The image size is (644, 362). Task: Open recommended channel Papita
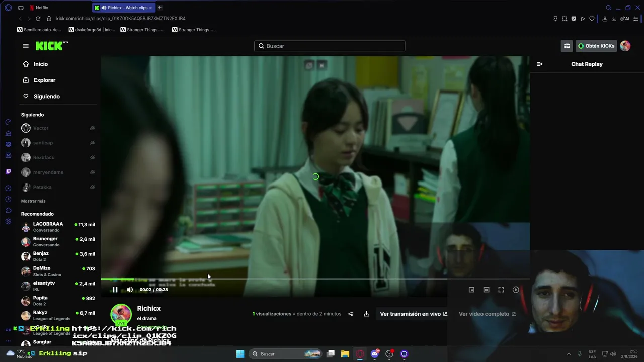click(58, 301)
